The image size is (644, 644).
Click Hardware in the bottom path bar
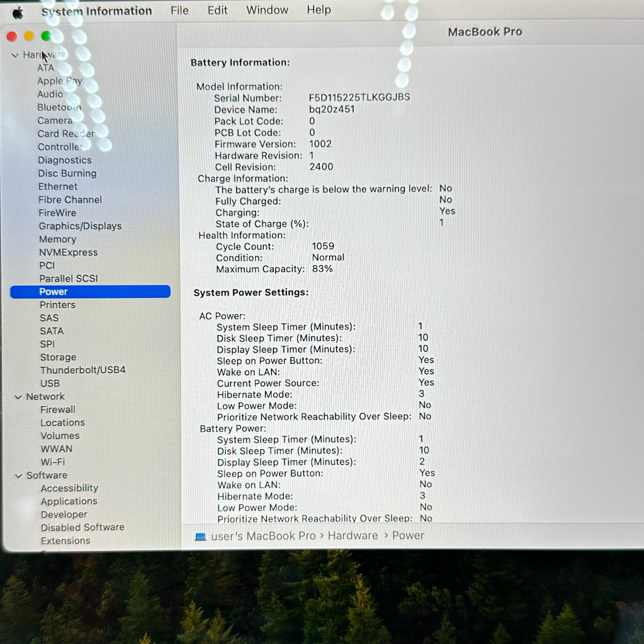point(353,536)
